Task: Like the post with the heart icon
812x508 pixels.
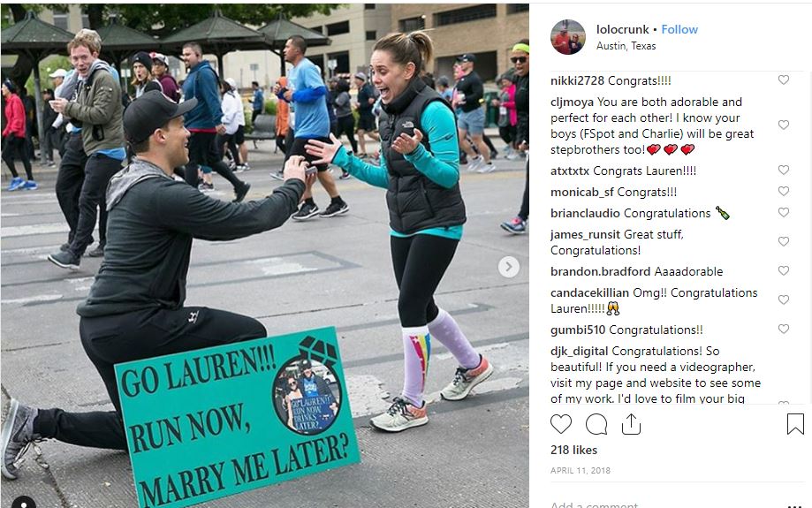Action: click(561, 424)
